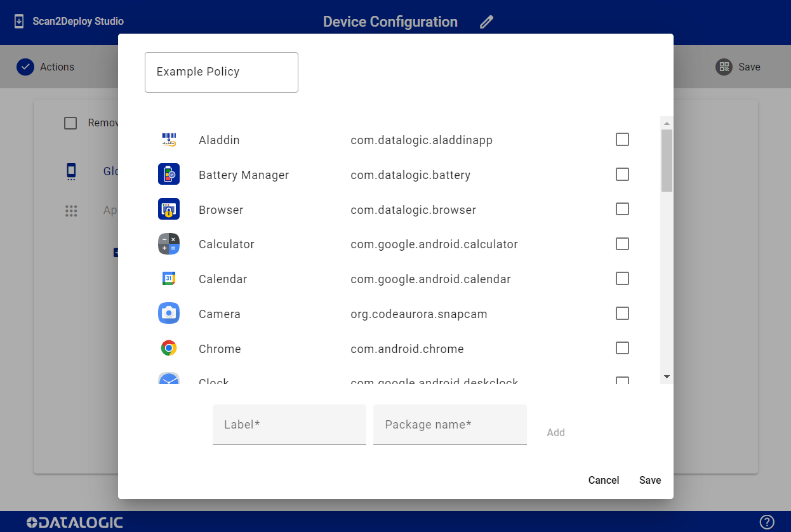Click the Calculator app icon
The image size is (791, 532).
point(169,244)
